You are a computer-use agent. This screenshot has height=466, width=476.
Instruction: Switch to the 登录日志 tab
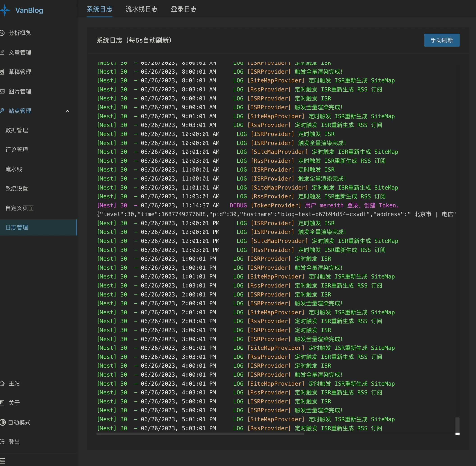[183, 9]
